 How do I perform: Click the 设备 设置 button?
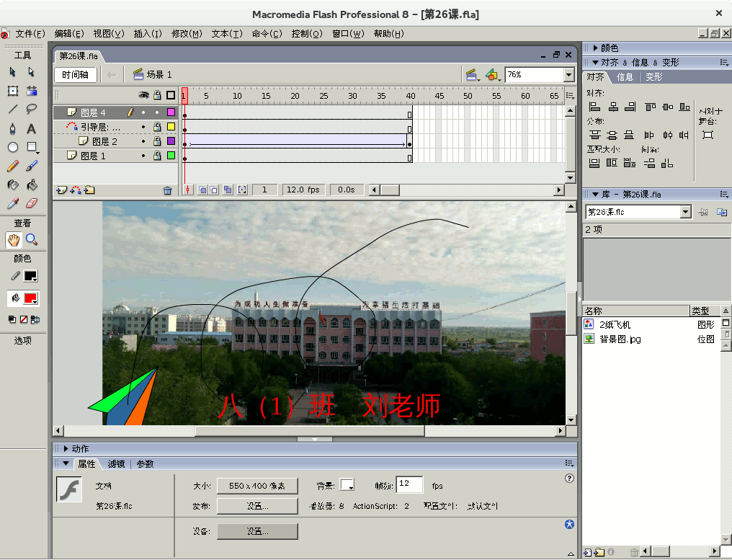tap(257, 531)
